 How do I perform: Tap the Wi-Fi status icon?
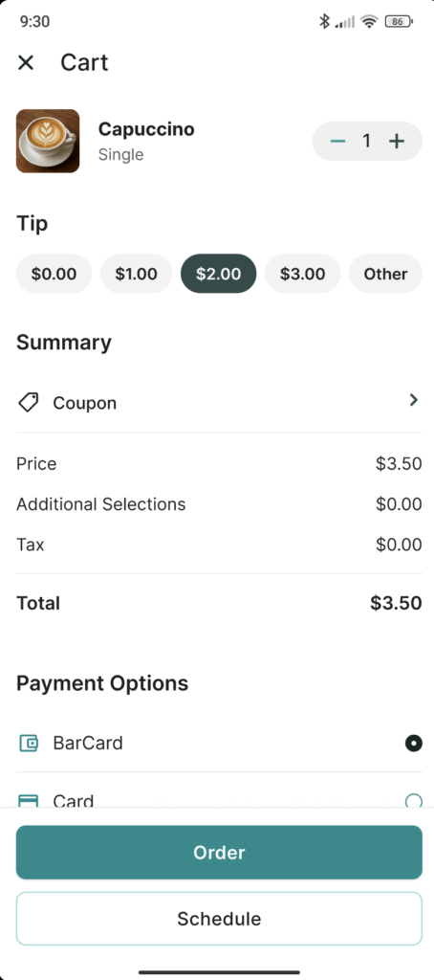point(370,22)
